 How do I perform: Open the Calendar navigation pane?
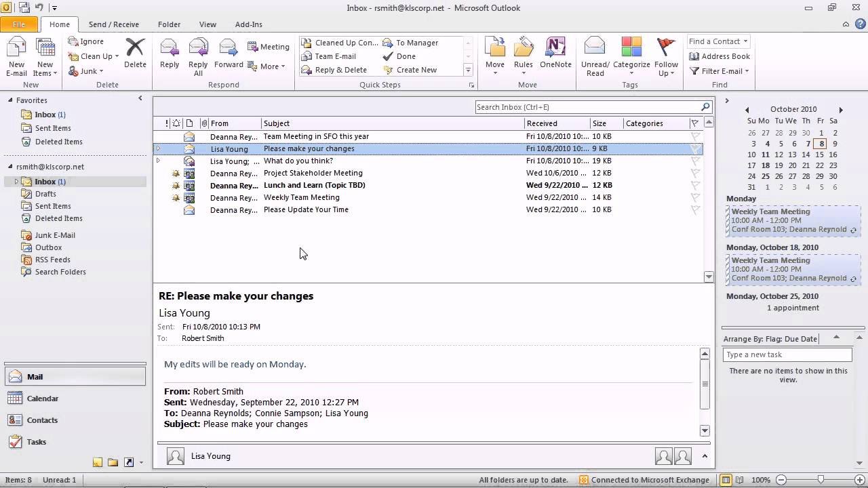[42, 399]
